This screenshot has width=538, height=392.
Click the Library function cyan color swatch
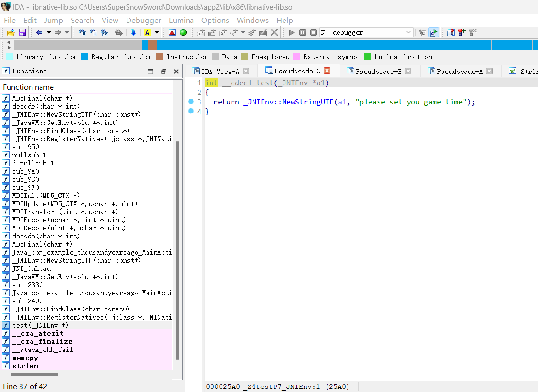[10, 57]
